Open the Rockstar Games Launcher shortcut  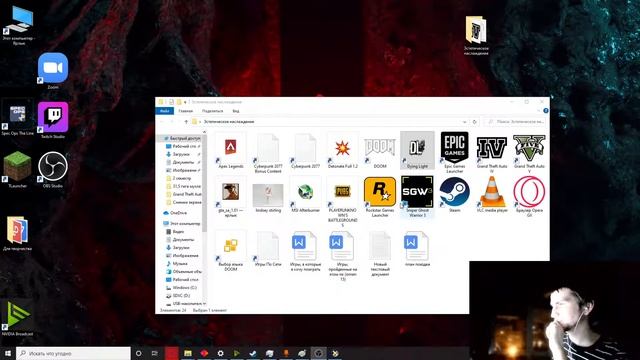(380, 197)
